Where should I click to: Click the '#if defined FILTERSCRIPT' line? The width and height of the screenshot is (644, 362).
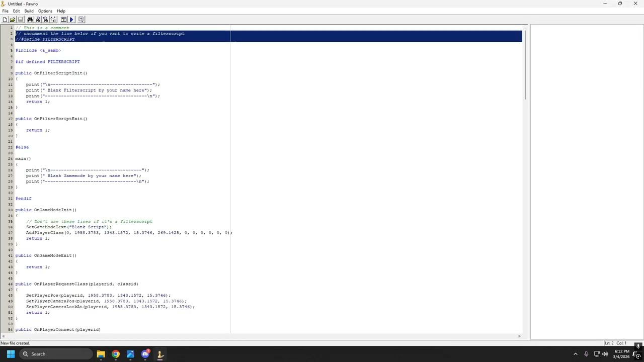(x=47, y=62)
